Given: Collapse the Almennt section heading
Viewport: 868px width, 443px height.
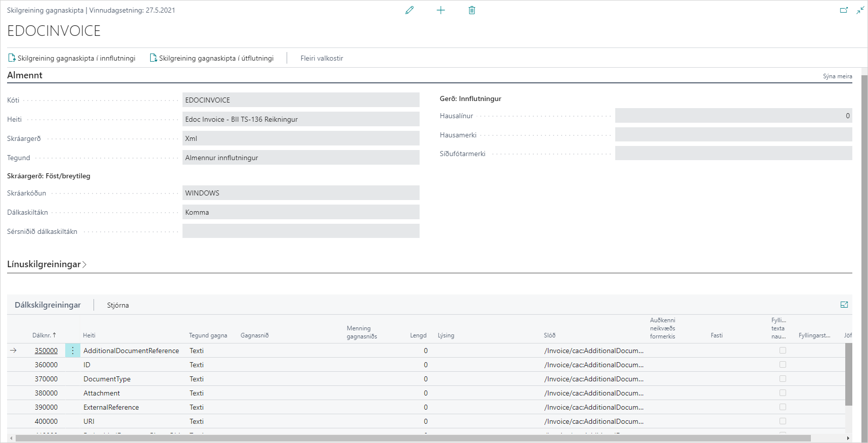Looking at the screenshot, I should (25, 75).
